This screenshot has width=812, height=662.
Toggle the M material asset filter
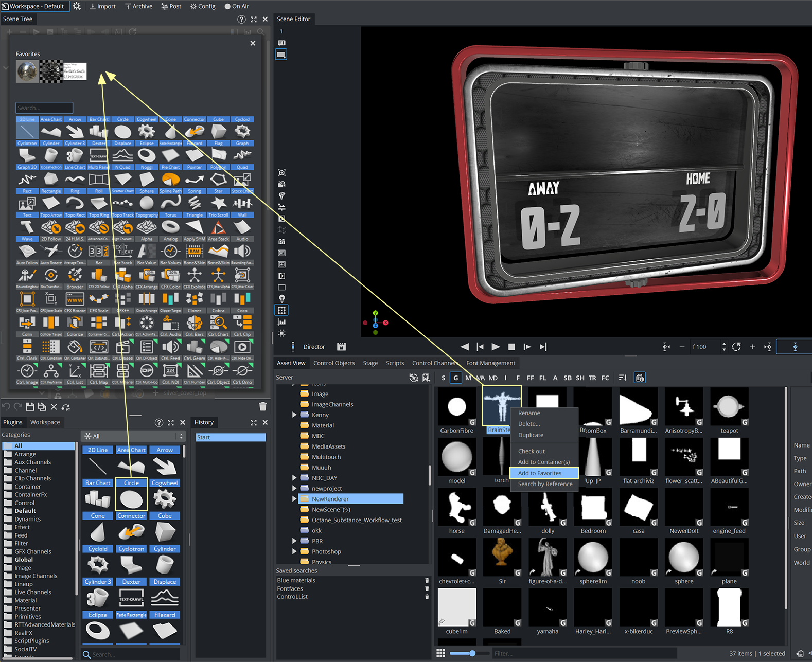point(468,378)
